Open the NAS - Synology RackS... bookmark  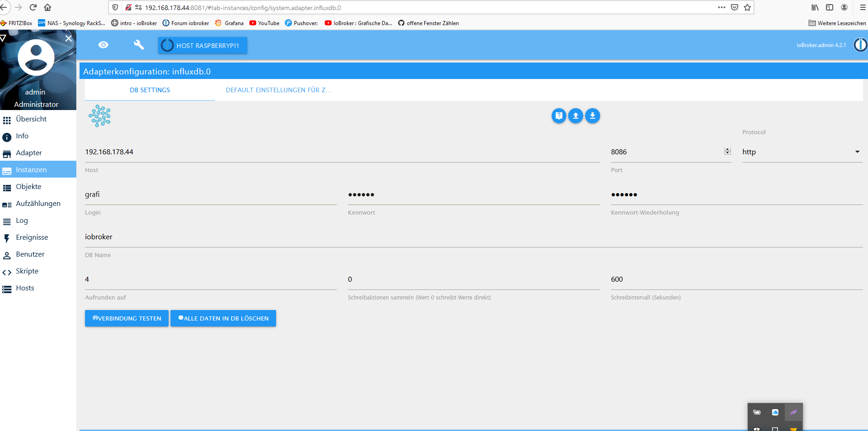click(x=71, y=23)
